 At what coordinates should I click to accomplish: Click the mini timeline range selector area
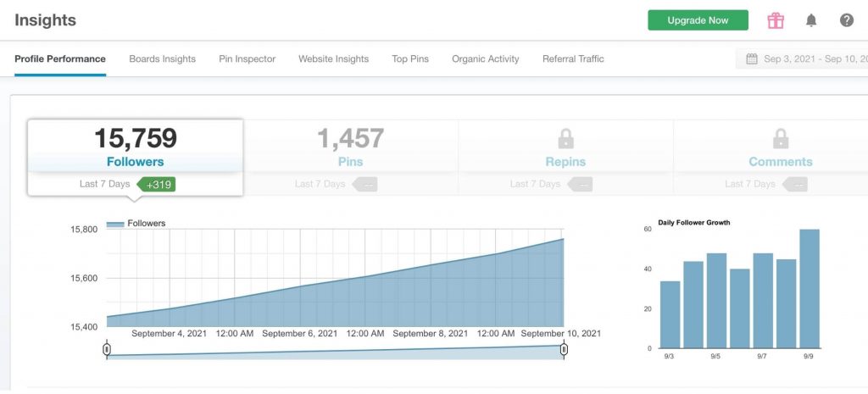click(x=335, y=352)
